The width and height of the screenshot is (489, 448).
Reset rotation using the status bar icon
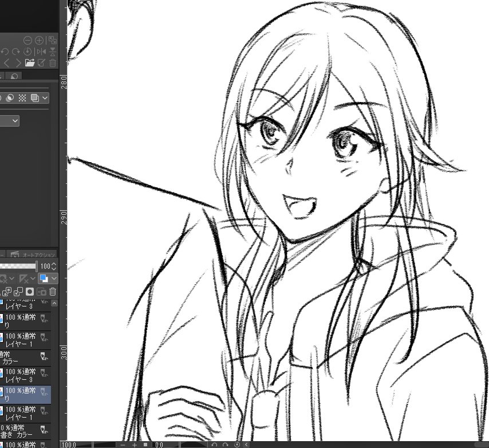(x=236, y=445)
